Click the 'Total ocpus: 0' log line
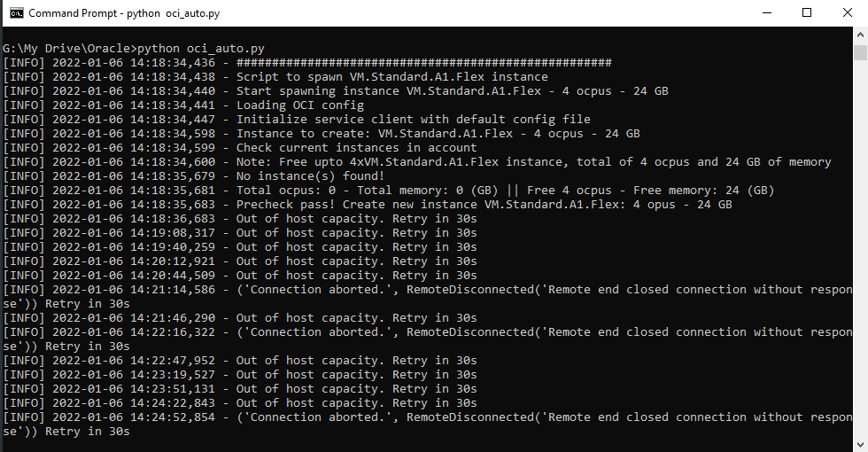 point(389,191)
